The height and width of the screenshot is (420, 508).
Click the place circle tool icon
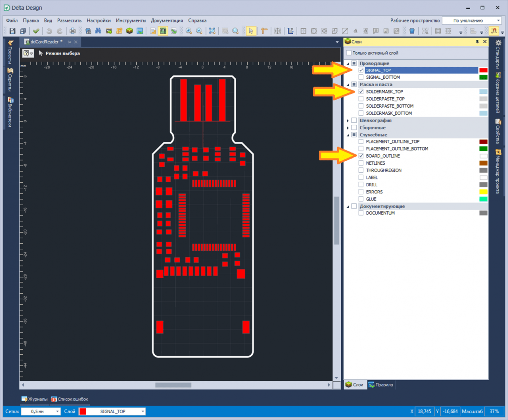tap(314, 31)
